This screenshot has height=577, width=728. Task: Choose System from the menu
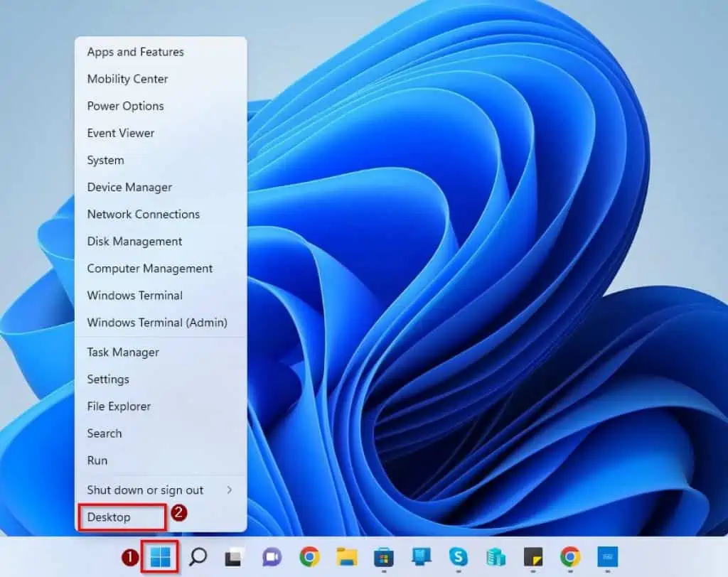point(161,160)
